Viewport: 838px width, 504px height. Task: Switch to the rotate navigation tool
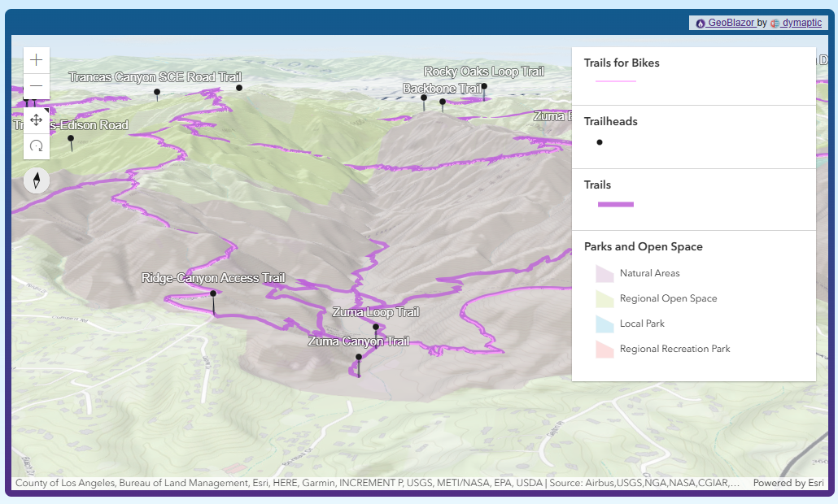37,146
